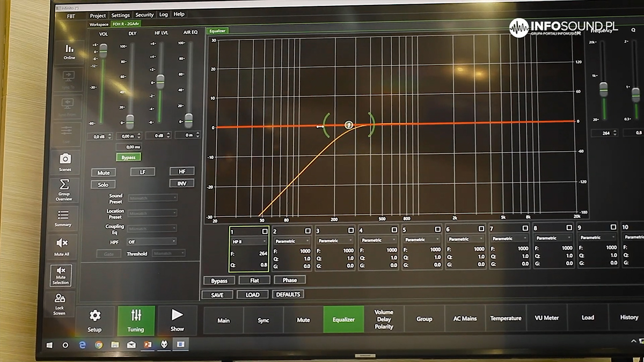
Task: Open band 2 Parametric type dropdown
Action: [x=292, y=241]
